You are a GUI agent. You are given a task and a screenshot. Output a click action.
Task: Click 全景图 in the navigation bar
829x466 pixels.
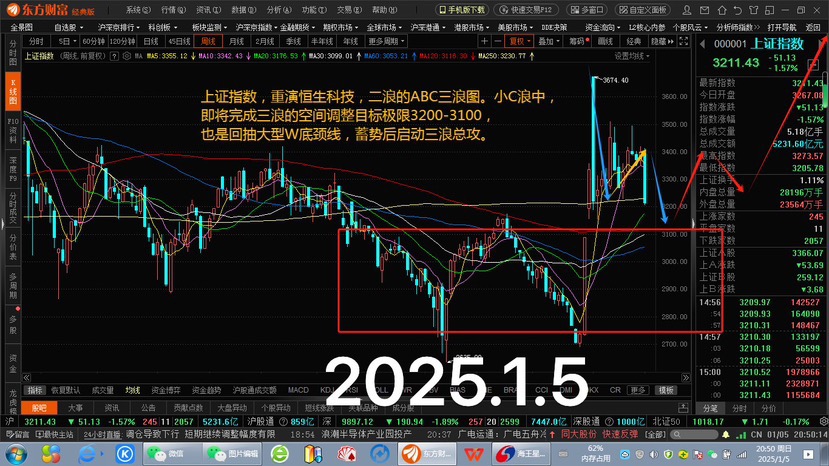[22, 27]
